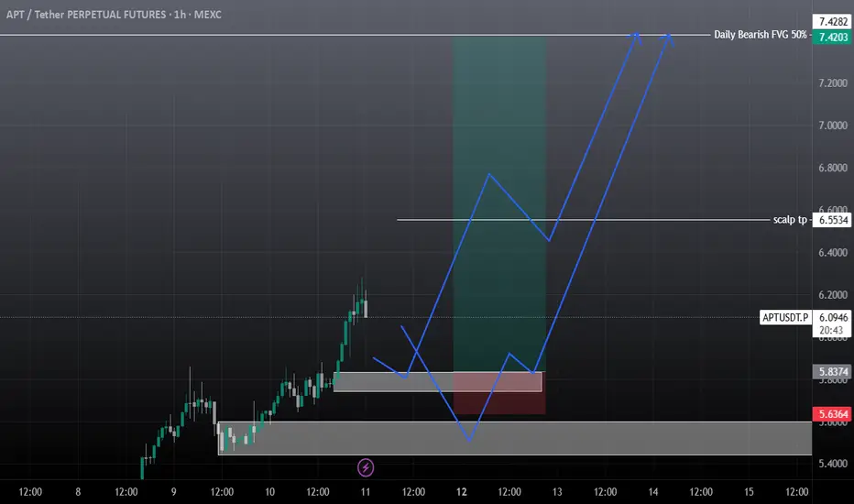Select the Daily Bearish FVG 50% label
Viewport: 854px width, 504px height.
coord(761,34)
